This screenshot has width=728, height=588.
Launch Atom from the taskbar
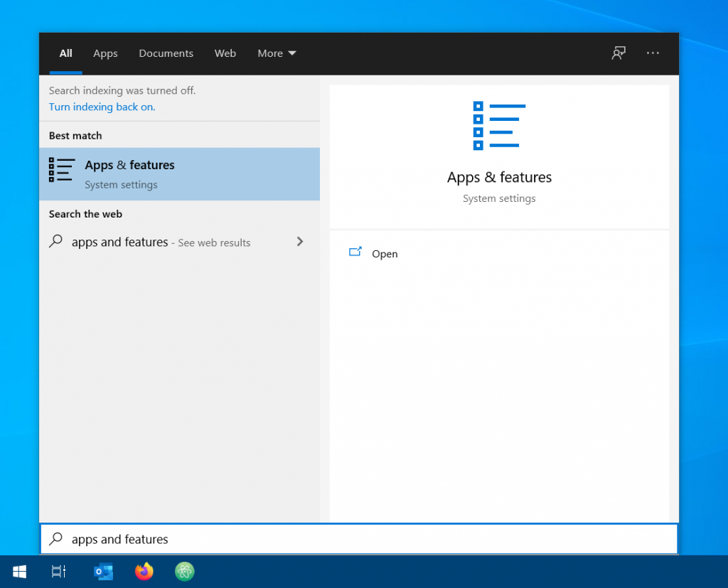(184, 571)
